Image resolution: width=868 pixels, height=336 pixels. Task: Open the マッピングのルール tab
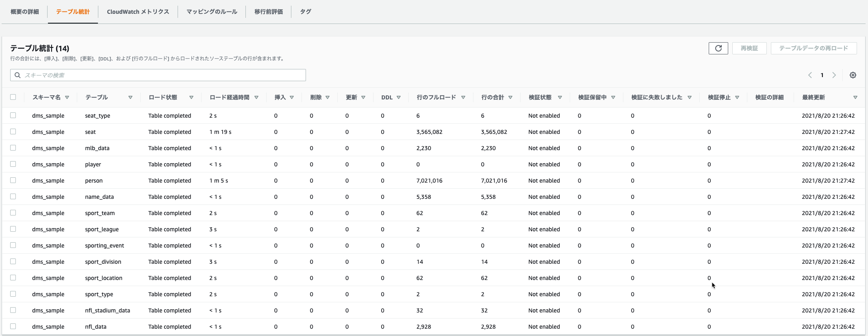coord(212,12)
